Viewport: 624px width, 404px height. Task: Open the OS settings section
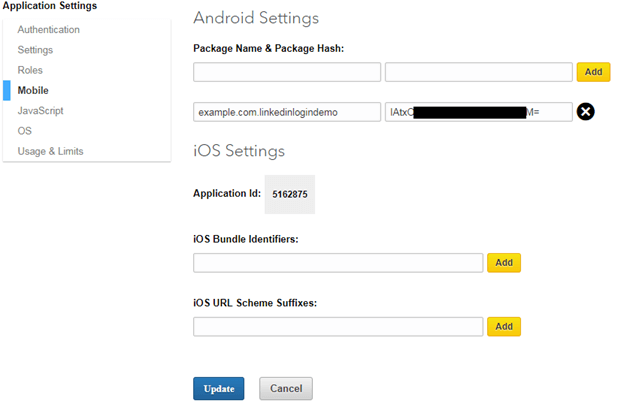[24, 131]
